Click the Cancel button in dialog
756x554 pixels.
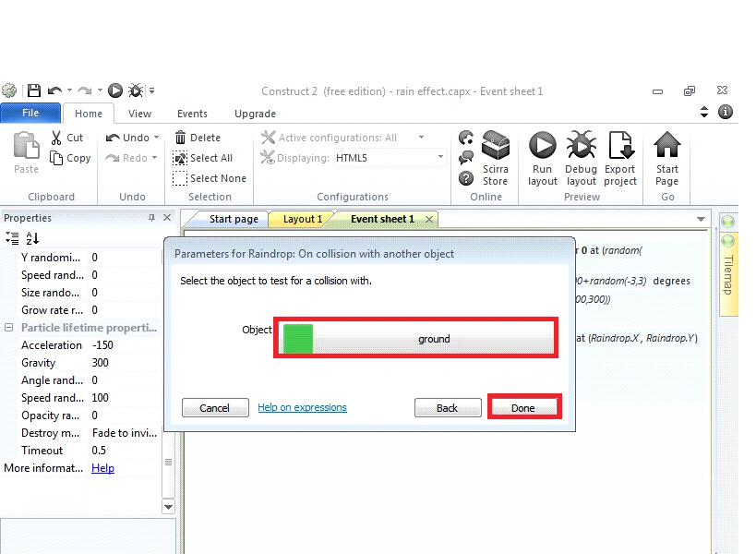(215, 408)
